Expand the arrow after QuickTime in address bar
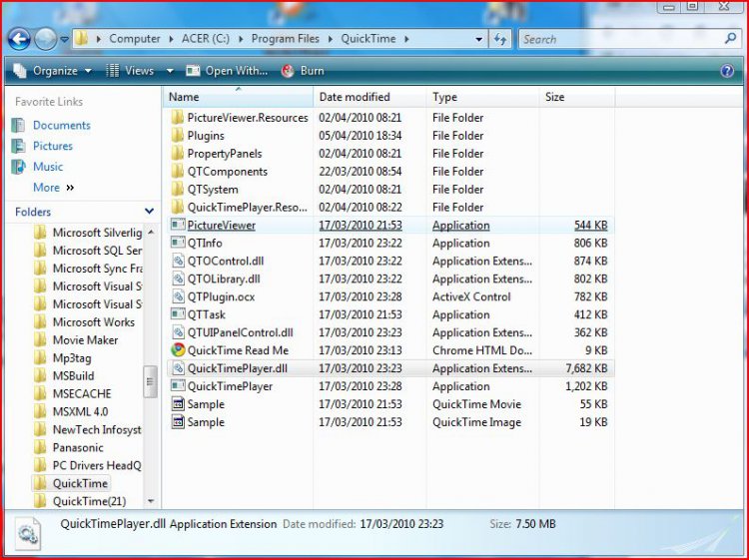Viewport: 749px width, 560px height. 406,39
